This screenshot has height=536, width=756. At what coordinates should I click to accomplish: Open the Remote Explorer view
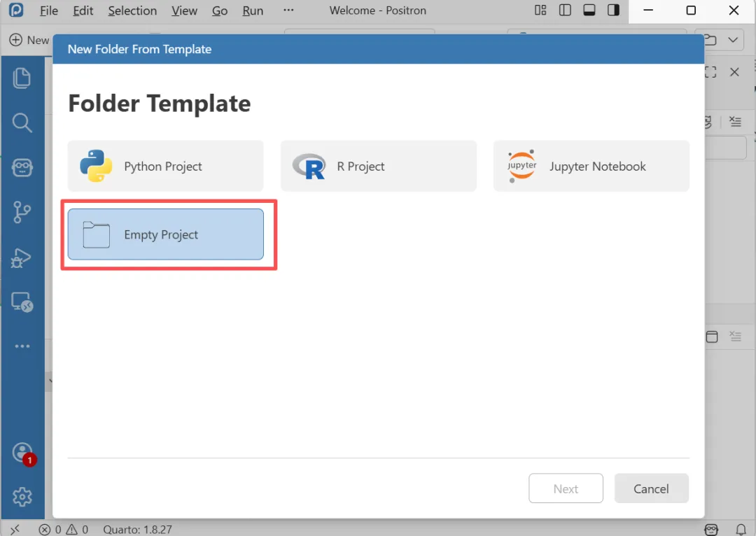(22, 302)
